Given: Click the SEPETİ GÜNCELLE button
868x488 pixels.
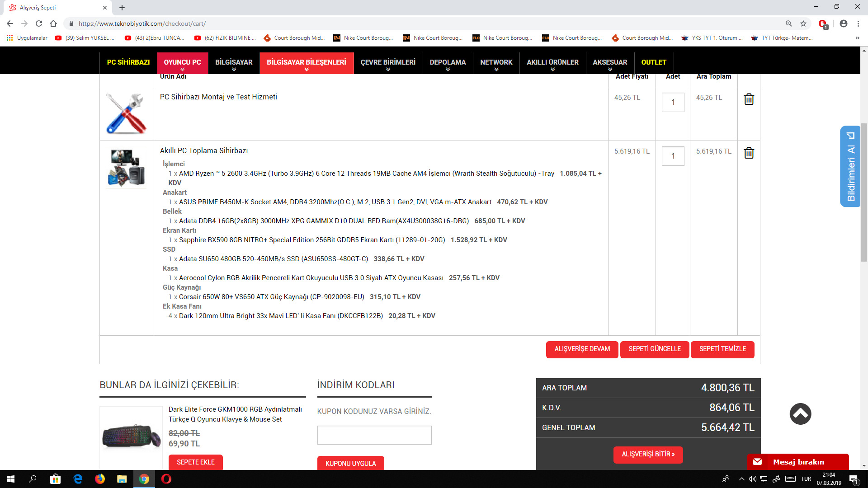Looking at the screenshot, I should (654, 349).
